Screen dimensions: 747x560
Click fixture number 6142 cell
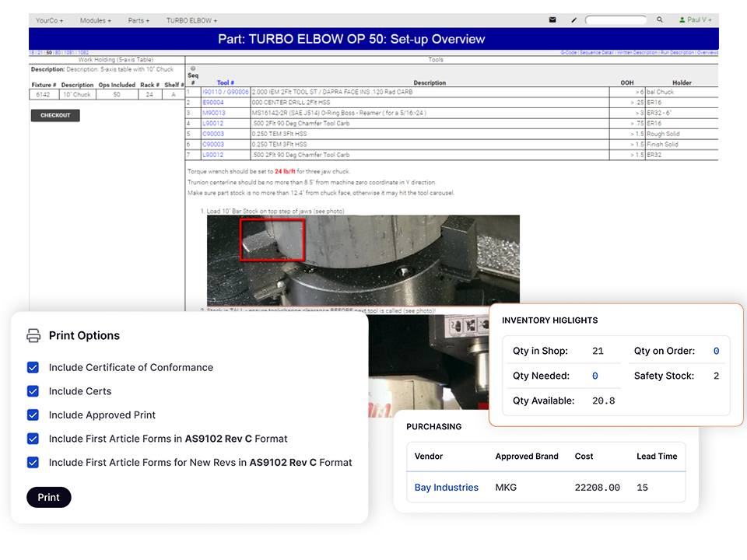pyautogui.click(x=44, y=94)
